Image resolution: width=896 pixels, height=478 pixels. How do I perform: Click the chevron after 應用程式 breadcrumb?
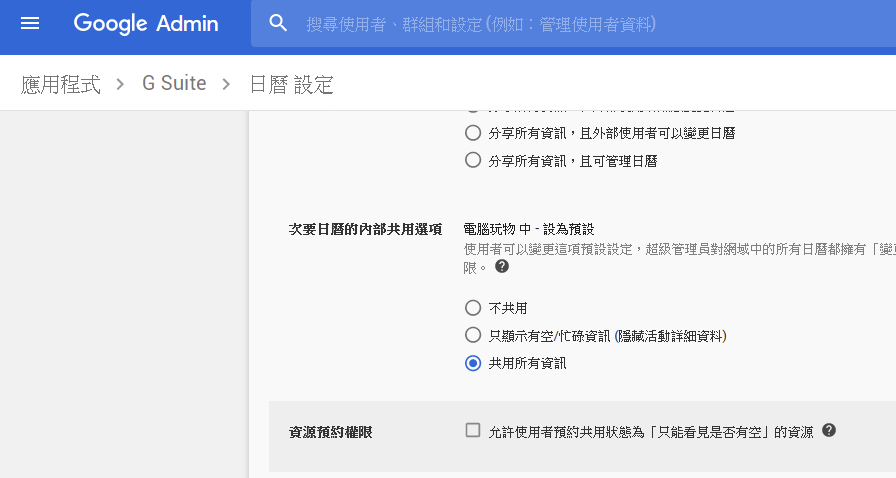pyautogui.click(x=121, y=84)
